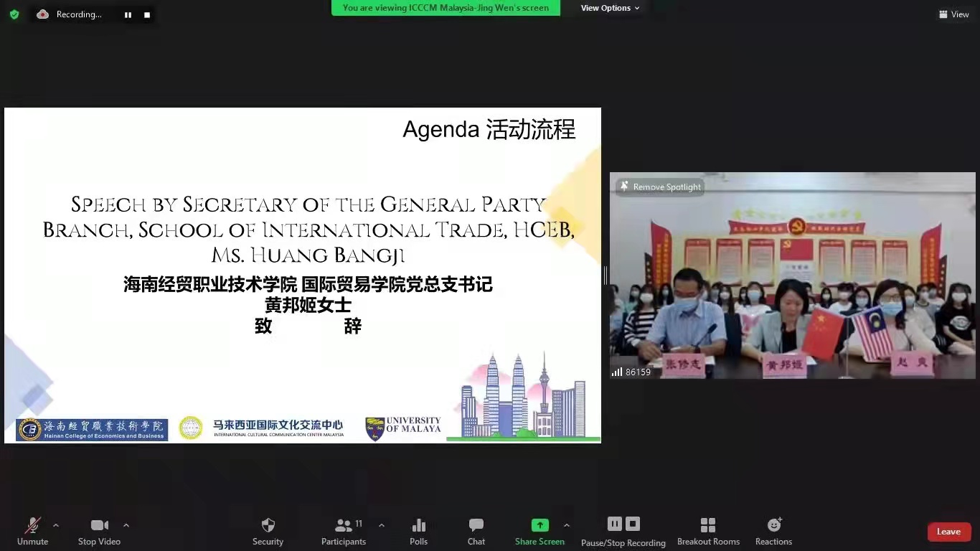This screenshot has height=551, width=980.
Task: Unmute the microphone
Action: point(32,531)
